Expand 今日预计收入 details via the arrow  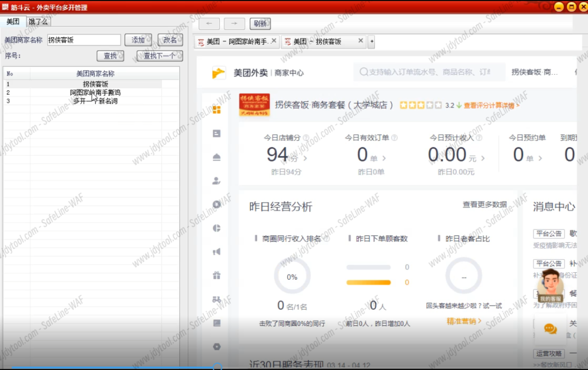(483, 159)
